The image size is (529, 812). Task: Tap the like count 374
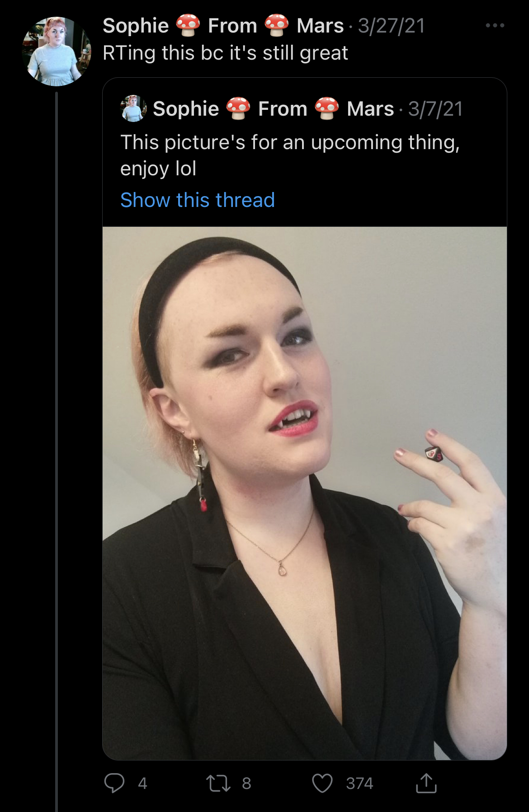click(359, 783)
